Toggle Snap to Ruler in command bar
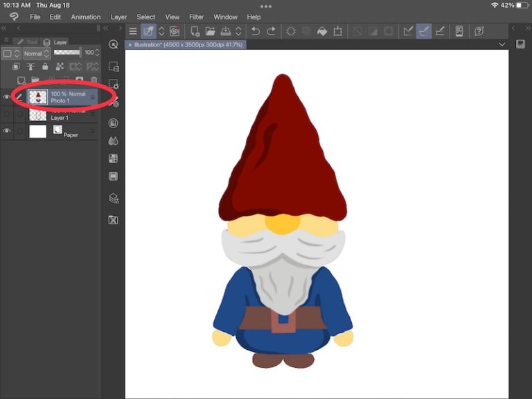This screenshot has width=532, height=399. click(408, 31)
